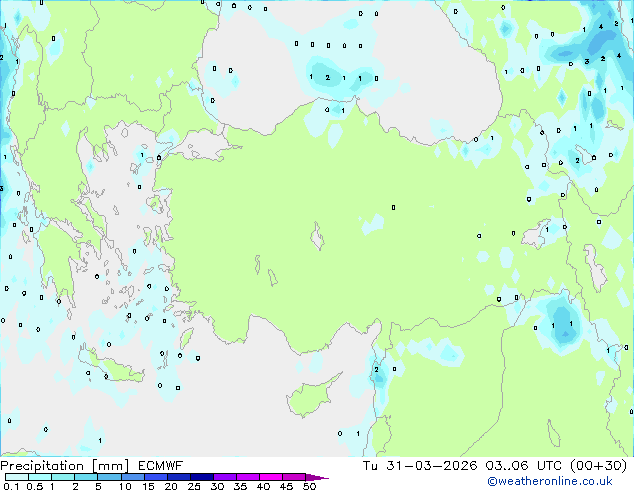Pick the 20–25 mm dark blue swatch
634x490 pixels.
coord(179,477)
